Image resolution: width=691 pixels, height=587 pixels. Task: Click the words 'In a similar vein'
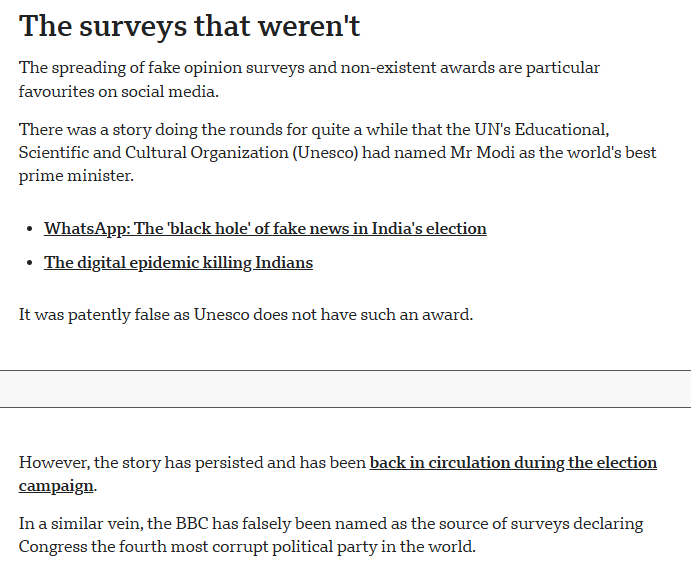coord(80,524)
